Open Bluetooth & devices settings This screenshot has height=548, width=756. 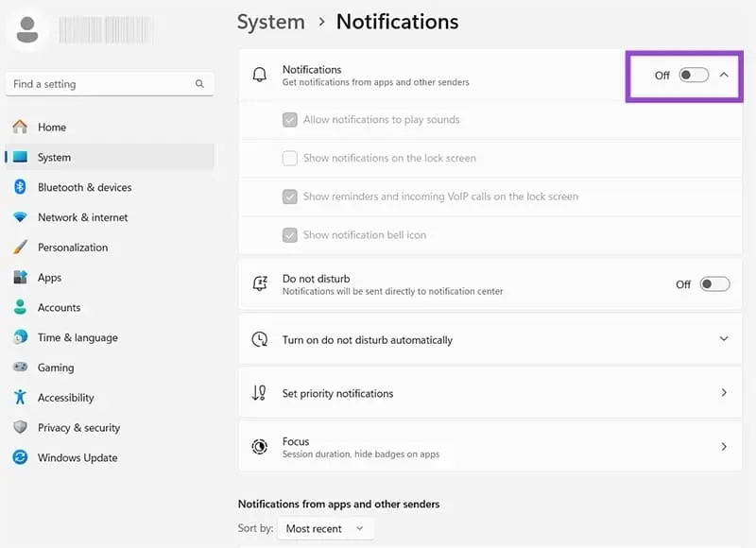(x=110, y=187)
